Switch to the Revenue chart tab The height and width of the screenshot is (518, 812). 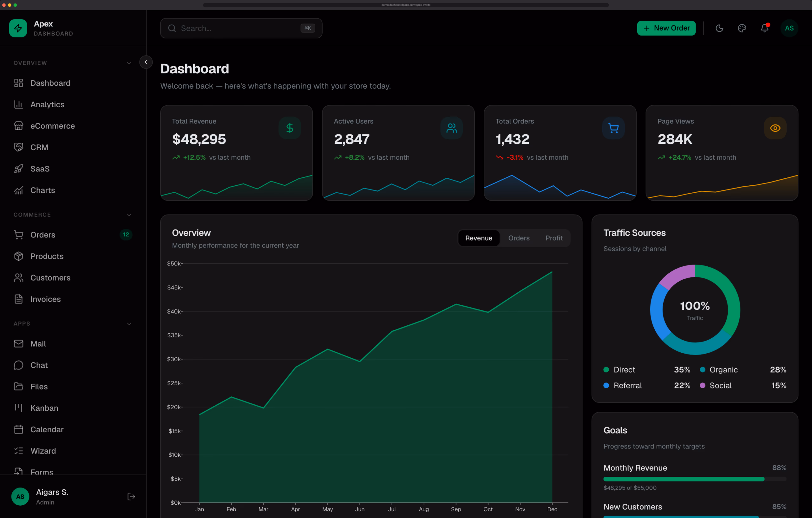click(x=479, y=238)
